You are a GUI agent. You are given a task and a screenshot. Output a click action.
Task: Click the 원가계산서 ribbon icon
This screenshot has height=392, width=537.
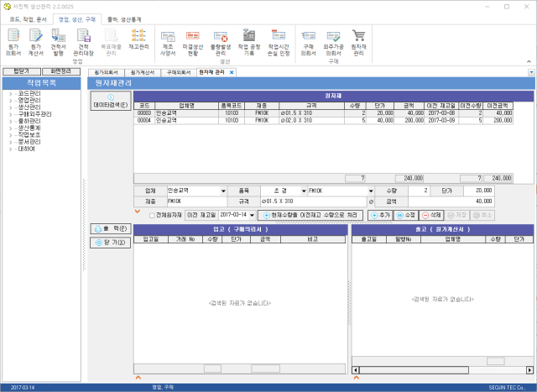pos(36,41)
